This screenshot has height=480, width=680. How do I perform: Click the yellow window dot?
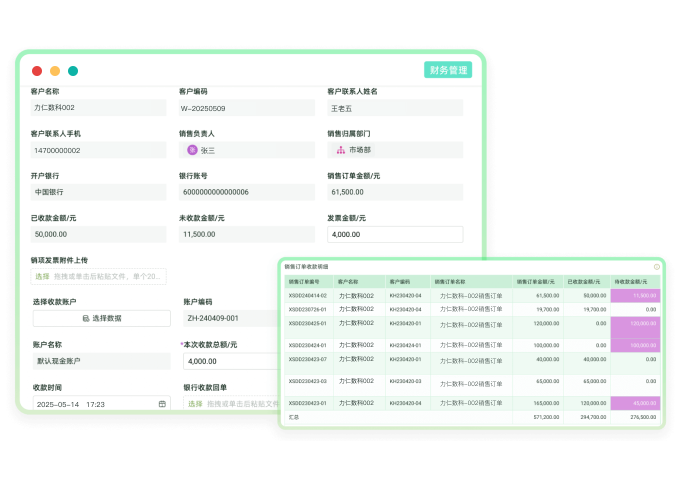coord(55,71)
